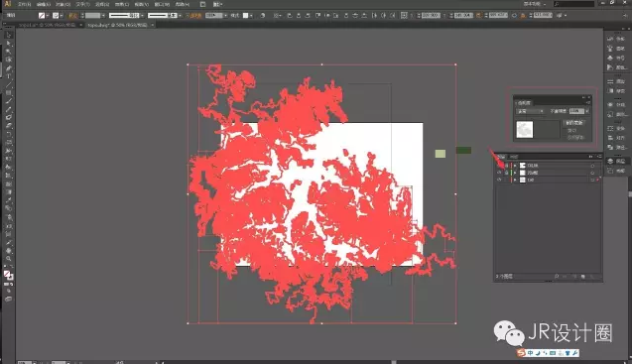This screenshot has height=364, width=632.
Task: Hide the middle layer using its eye icon
Action: (500, 173)
